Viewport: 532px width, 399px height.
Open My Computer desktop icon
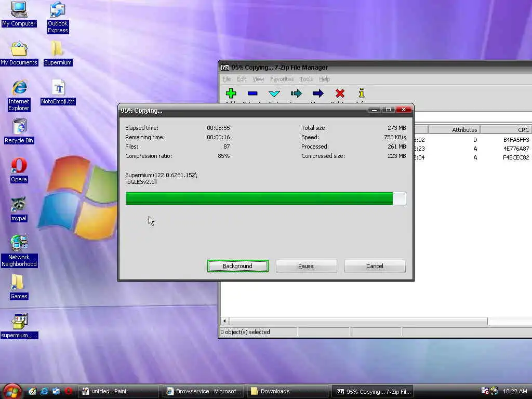coord(19,14)
